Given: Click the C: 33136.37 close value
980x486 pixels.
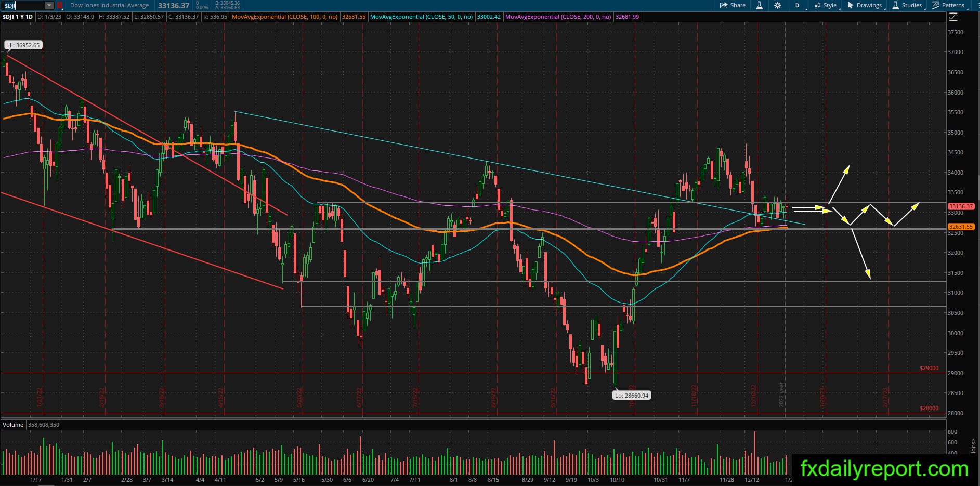Looking at the screenshot, I should 184,17.
